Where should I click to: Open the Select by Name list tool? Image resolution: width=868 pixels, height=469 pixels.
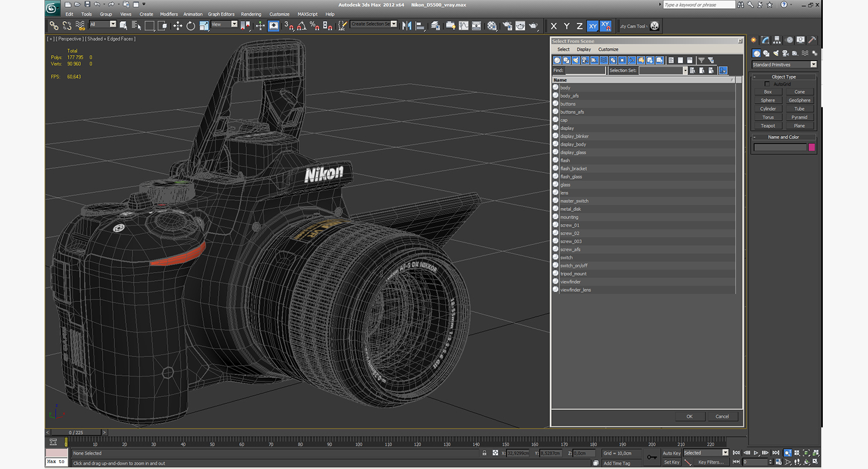coord(137,26)
